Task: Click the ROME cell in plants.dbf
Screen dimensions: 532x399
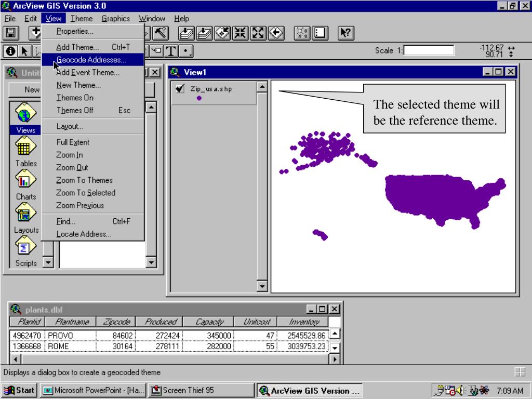Action: point(71,347)
